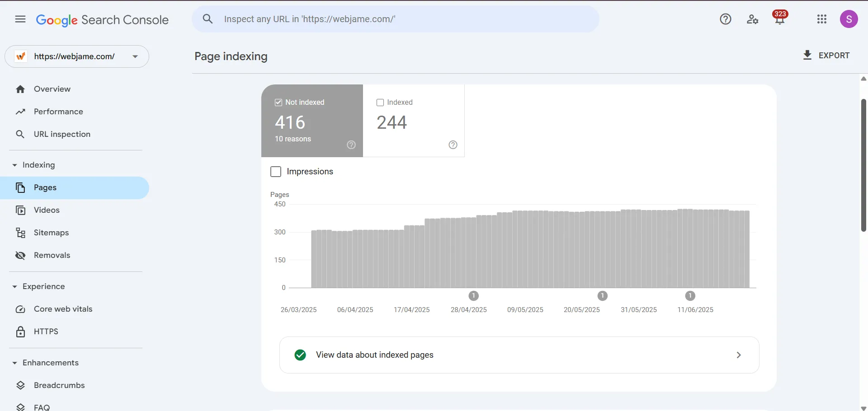
Task: Click the Pages documents icon
Action: [20, 187]
